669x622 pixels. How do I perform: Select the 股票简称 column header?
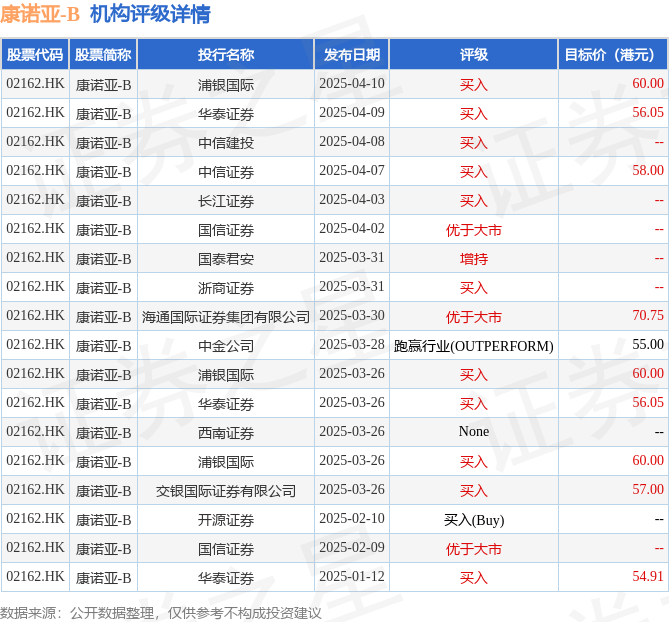103,55
